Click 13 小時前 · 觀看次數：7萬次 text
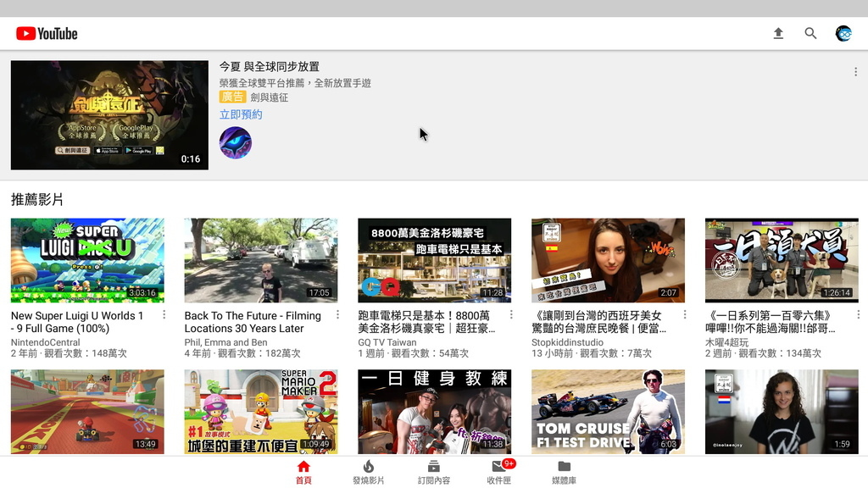 coord(591,353)
